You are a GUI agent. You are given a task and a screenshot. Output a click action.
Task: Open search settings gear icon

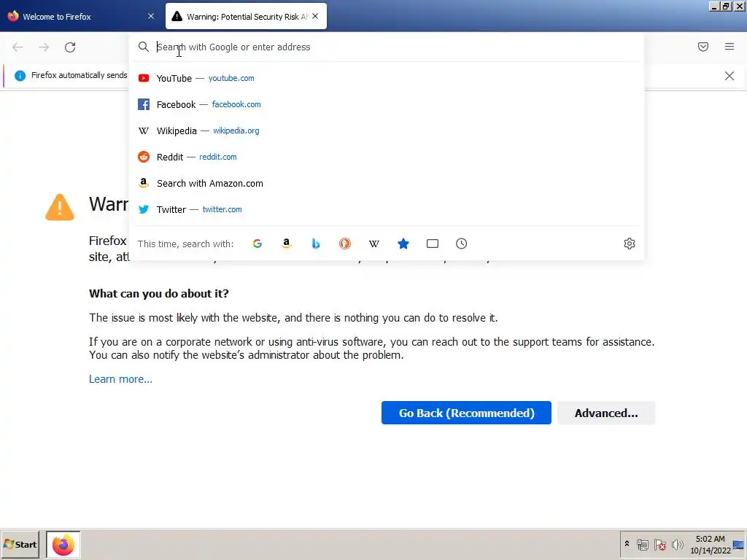coord(630,244)
